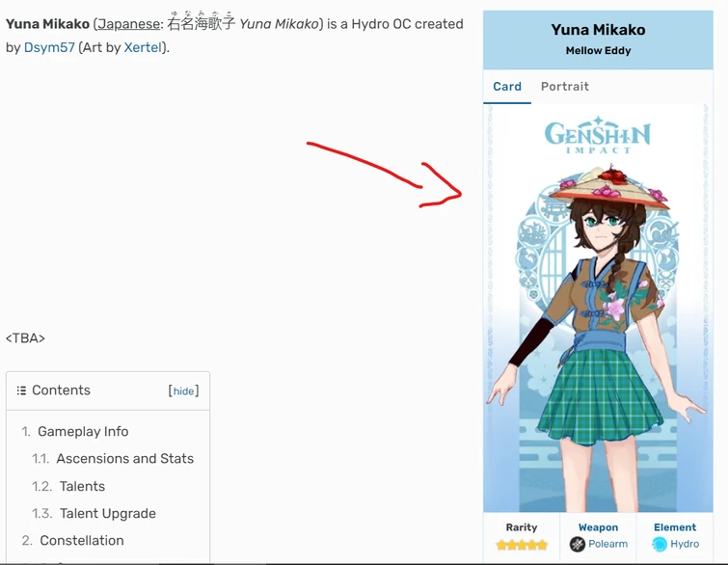The width and height of the screenshot is (728, 565).
Task: Click the Genshin Impact logo on card
Action: [x=598, y=135]
